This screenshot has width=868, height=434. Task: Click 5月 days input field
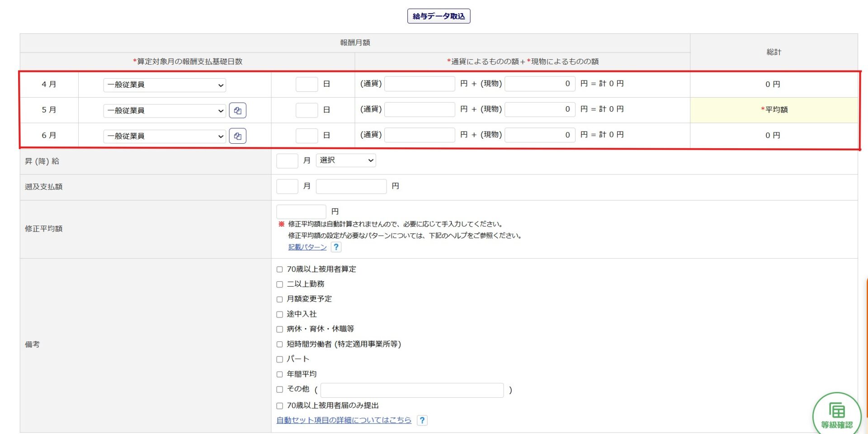(307, 110)
